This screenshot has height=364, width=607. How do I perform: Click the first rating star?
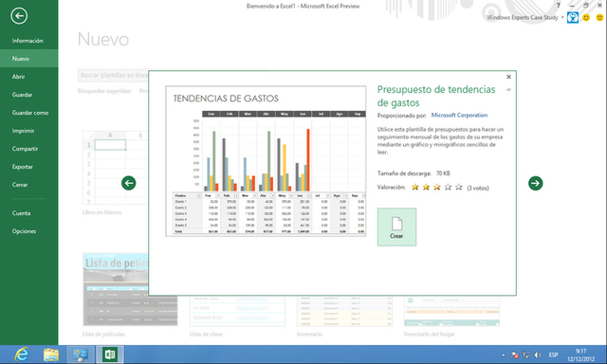[x=415, y=188]
